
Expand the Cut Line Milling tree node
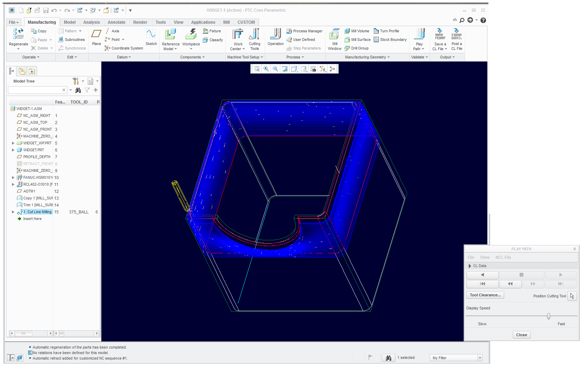(x=13, y=212)
